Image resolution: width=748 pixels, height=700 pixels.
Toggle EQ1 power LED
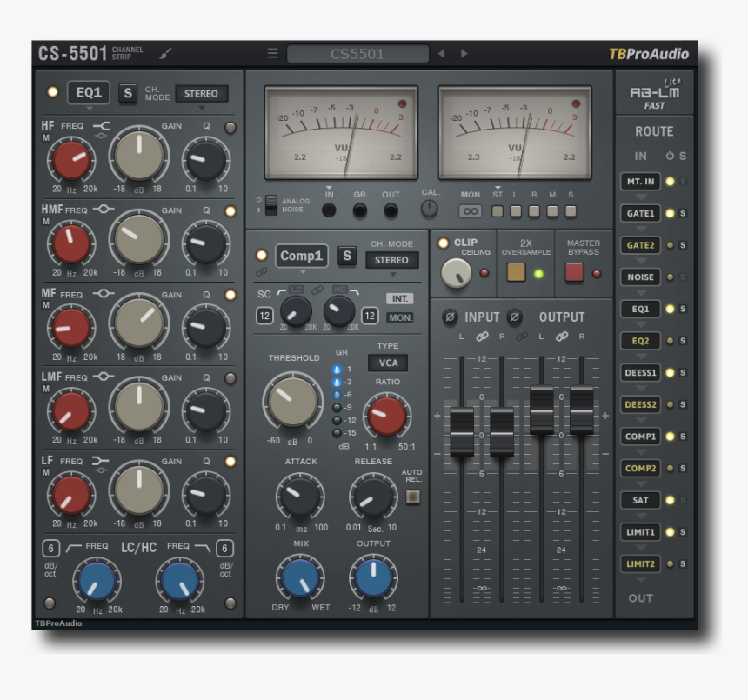point(52,92)
